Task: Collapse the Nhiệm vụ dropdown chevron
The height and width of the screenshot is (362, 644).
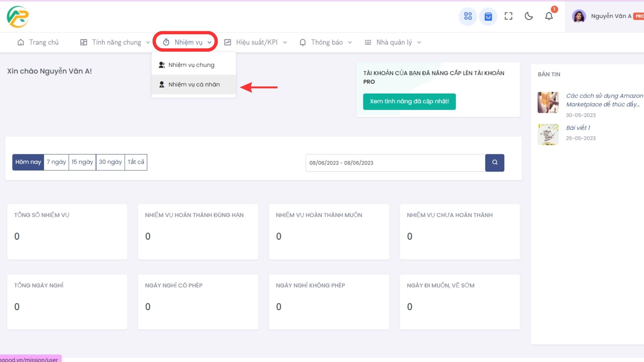Action: (x=209, y=43)
